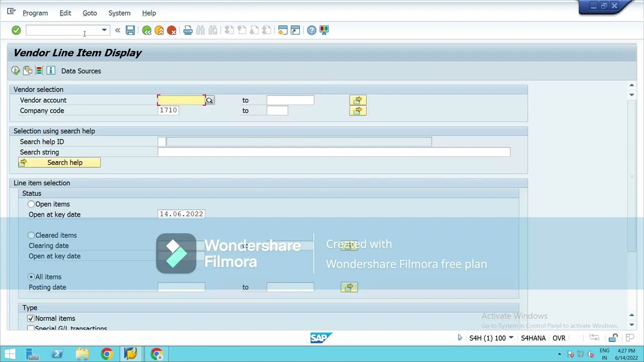Expand status bar with triangle arrow
Image resolution: width=644 pixels, height=362 pixels.
tap(460, 338)
